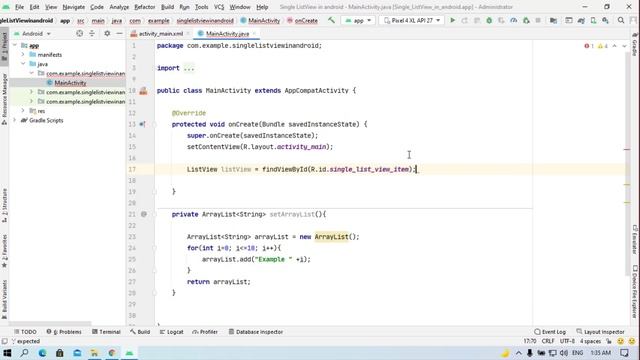This screenshot has height=360, width=640.
Task: Click the UTF-8 encoding in the status bar
Action: click(x=567, y=341)
